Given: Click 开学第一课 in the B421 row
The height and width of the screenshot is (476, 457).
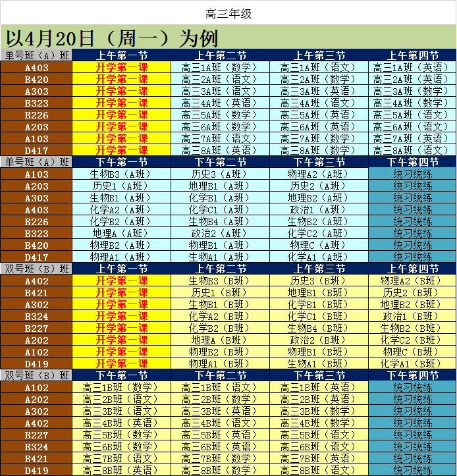Looking at the screenshot, I should (x=121, y=292).
